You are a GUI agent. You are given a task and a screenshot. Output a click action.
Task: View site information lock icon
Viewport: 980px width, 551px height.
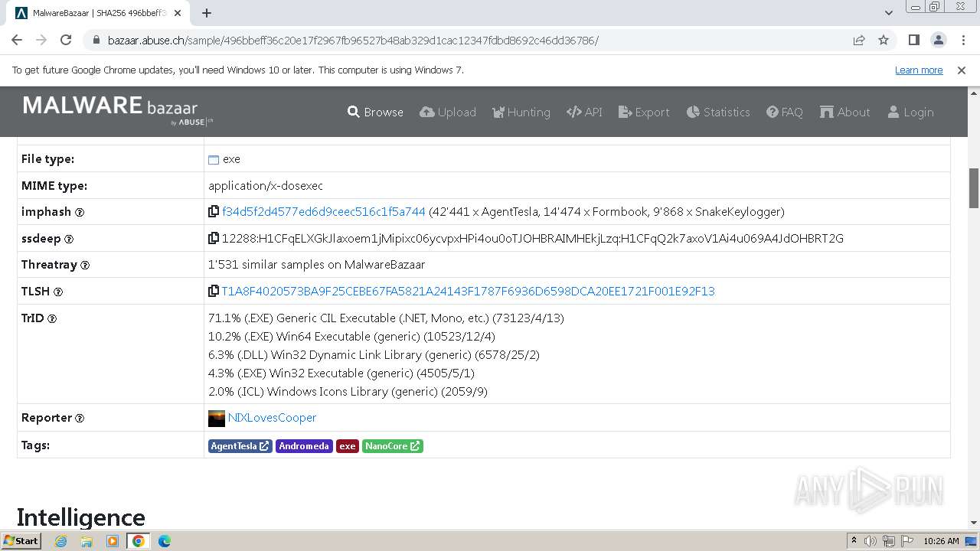96,40
